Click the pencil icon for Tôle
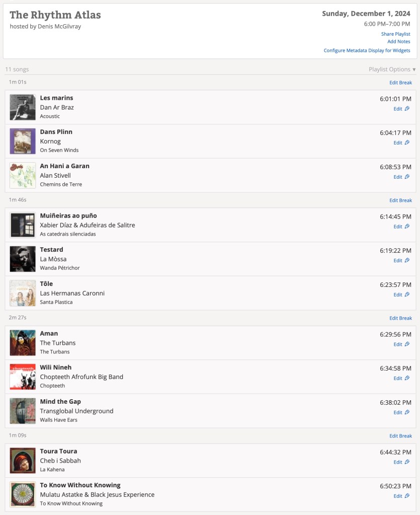The width and height of the screenshot is (420, 515). pos(407,295)
